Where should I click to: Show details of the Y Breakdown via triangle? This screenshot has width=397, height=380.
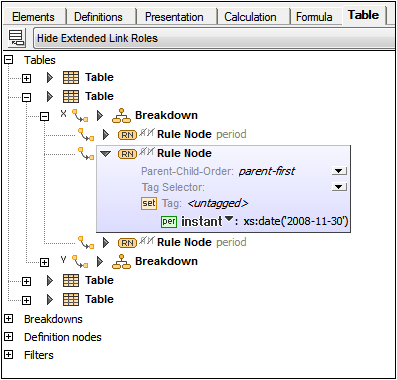99,262
